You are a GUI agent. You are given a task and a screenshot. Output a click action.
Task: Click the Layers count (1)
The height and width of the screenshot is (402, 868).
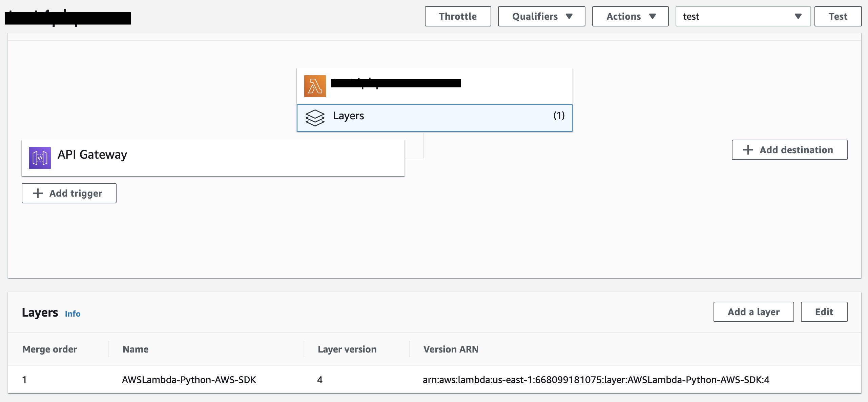(559, 116)
